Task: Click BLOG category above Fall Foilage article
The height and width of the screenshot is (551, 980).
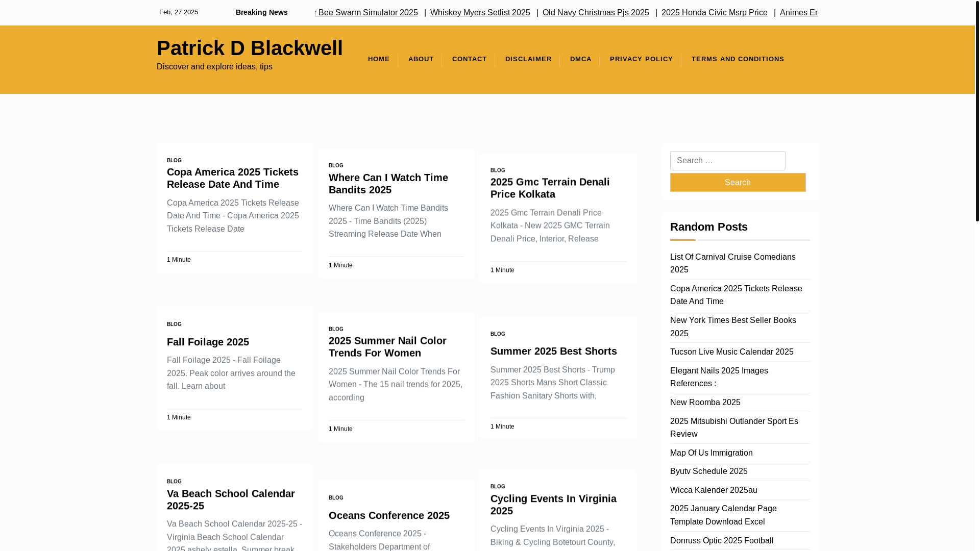Action: click(x=174, y=324)
